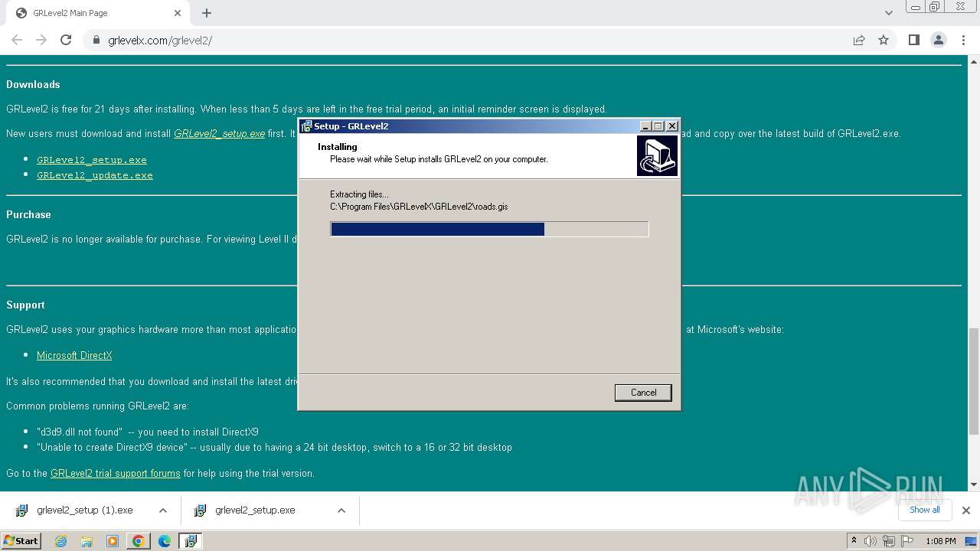Click the Setup dialog title bar icon
This screenshot has height=551, width=980.
(306, 126)
